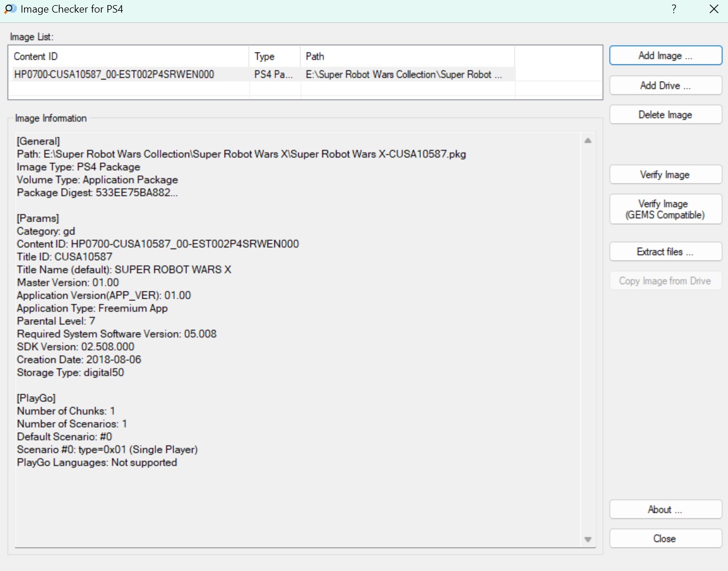The height and width of the screenshot is (571, 728).
Task: Click the Path column header
Action: [407, 57]
